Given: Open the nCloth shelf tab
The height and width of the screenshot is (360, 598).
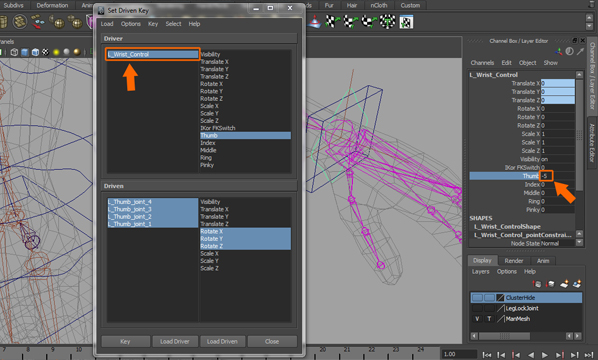Looking at the screenshot, I should (379, 5).
